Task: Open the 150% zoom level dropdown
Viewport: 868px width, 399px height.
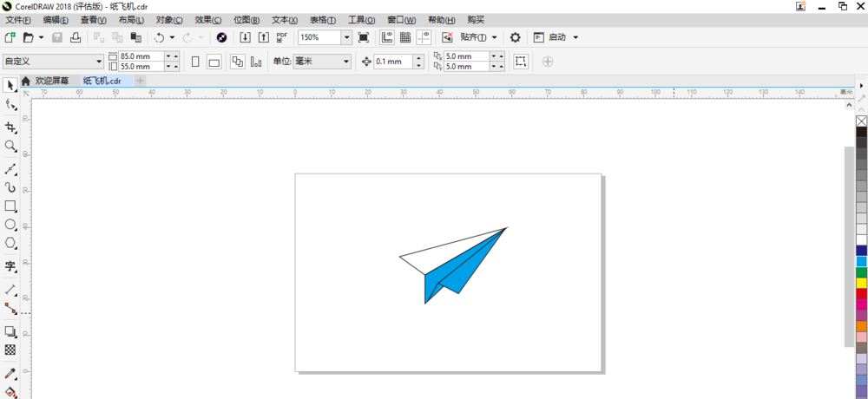Action: (x=346, y=37)
